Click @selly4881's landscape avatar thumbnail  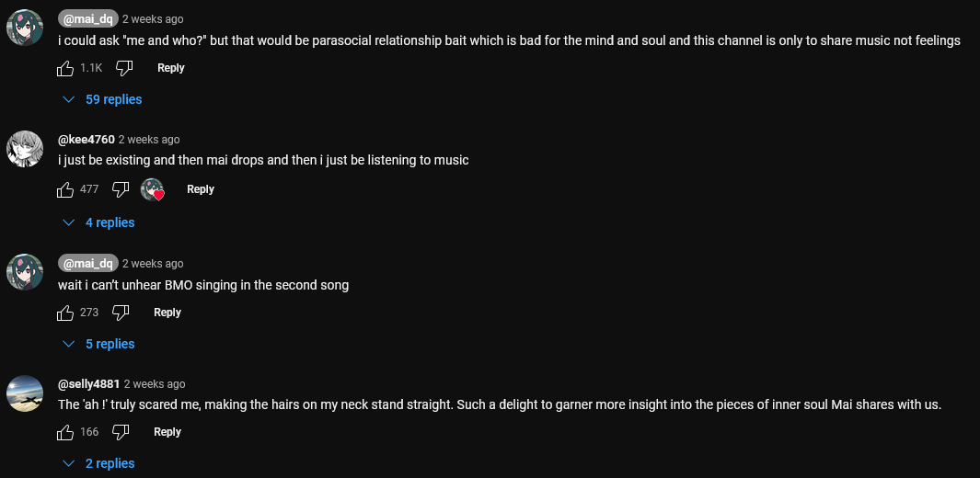pyautogui.click(x=25, y=393)
